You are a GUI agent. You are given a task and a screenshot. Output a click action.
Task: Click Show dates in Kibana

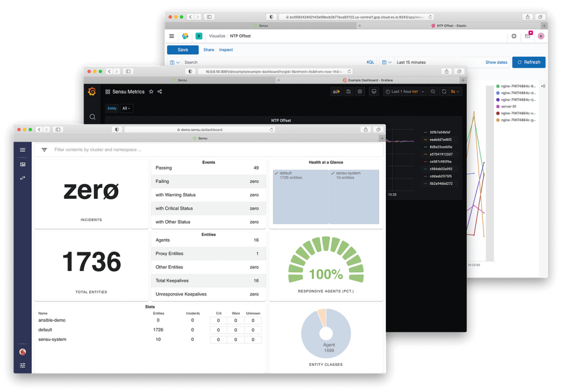click(497, 62)
